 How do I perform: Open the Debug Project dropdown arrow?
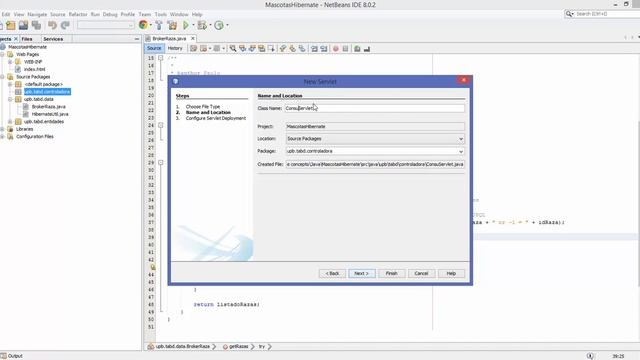[x=210, y=25]
